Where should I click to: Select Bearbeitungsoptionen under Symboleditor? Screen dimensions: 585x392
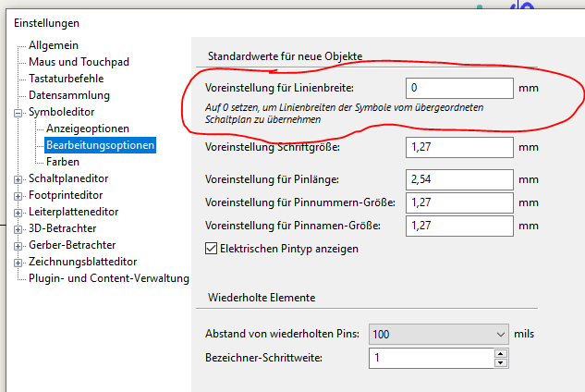100,145
